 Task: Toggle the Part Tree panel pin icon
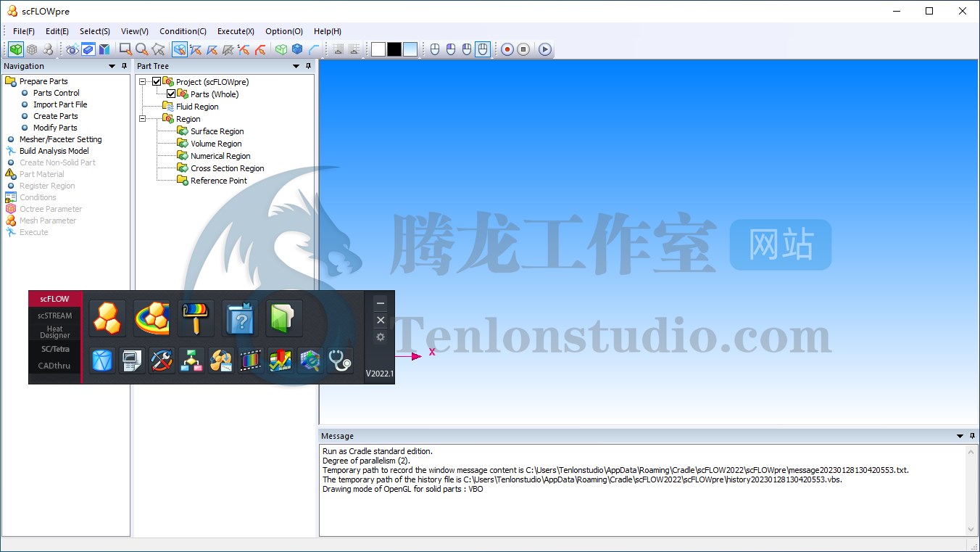[x=308, y=66]
